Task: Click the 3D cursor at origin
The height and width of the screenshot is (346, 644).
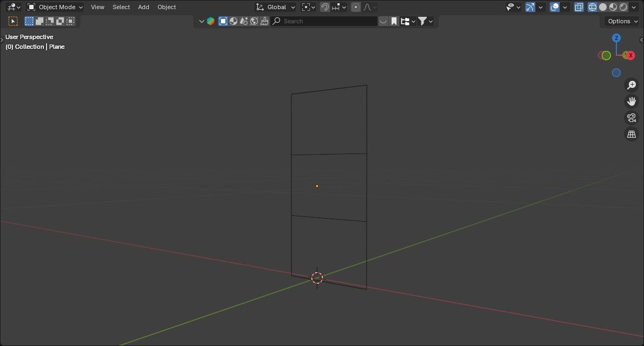Action: pos(317,278)
